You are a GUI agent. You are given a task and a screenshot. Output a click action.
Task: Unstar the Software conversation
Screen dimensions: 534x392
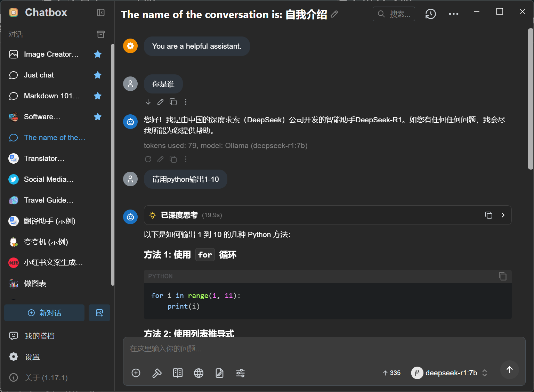98,117
